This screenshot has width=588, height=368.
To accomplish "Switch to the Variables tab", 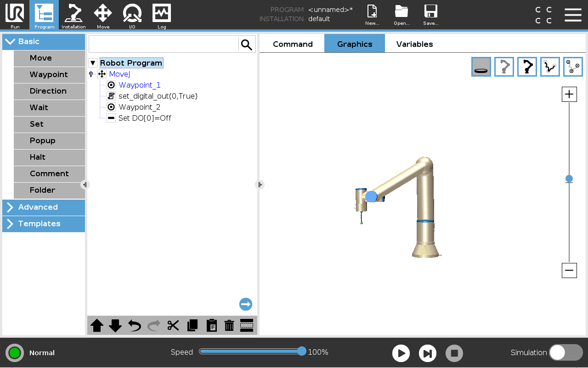I will pyautogui.click(x=414, y=44).
